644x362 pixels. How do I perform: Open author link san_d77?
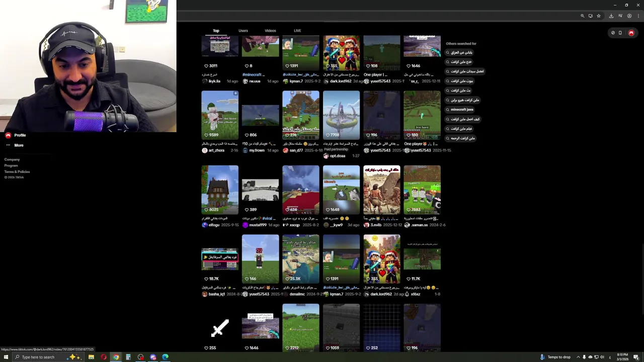[x=296, y=150]
